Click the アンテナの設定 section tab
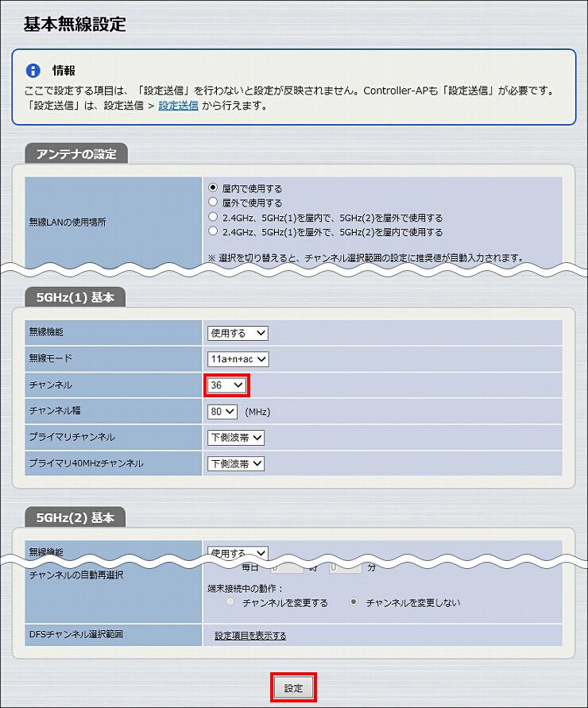The image size is (588, 708). (x=76, y=154)
